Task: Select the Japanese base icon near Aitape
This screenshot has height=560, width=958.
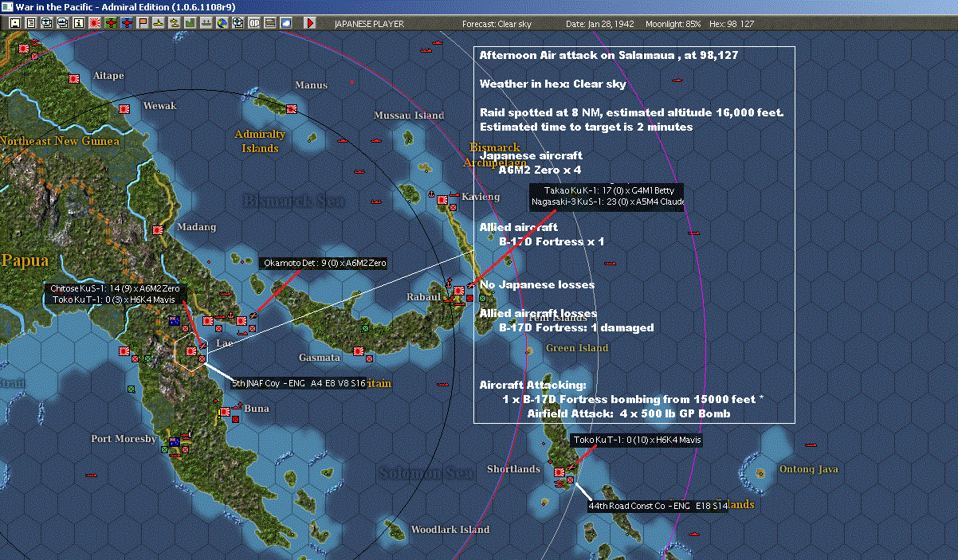Action: [76, 79]
